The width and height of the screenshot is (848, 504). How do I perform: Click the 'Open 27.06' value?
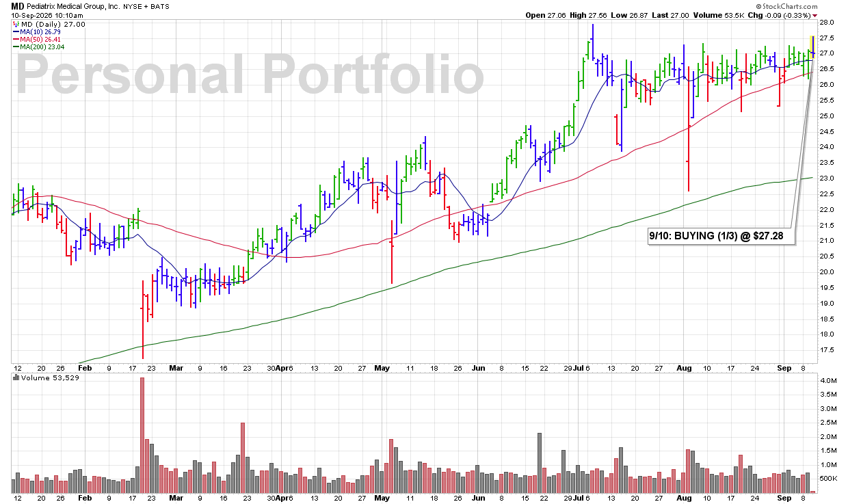546,15
